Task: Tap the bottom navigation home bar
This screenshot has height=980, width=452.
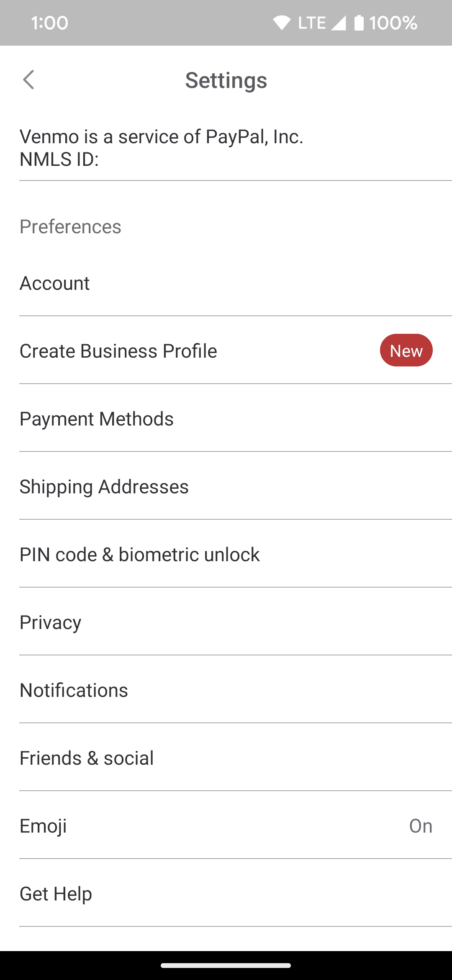Action: (226, 966)
